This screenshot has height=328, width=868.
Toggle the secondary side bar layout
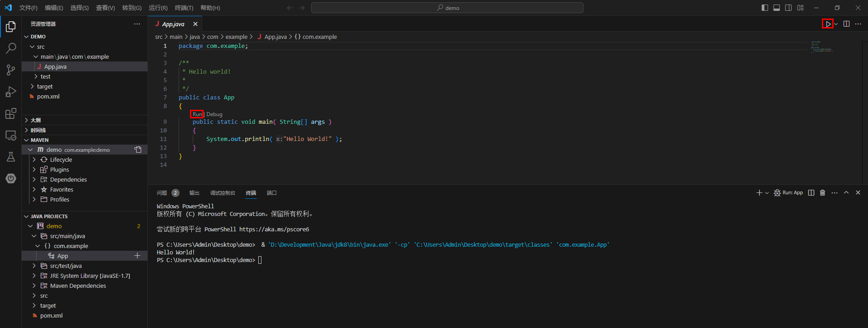(788, 8)
